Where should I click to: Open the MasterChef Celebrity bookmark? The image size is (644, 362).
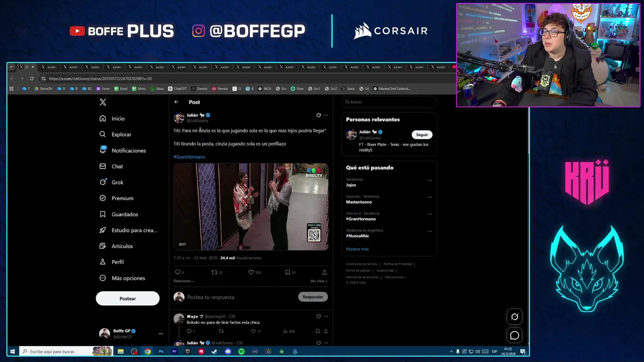391,88
